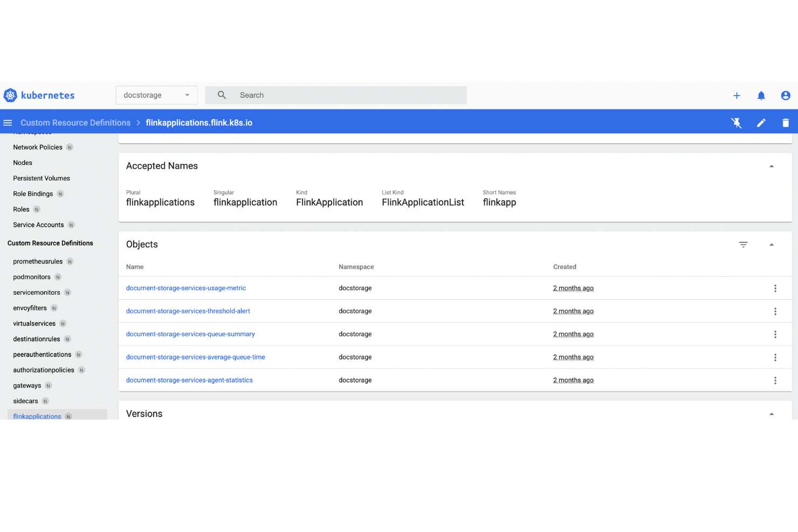Select sidecars in sidebar
This screenshot has height=532, width=798.
click(25, 402)
